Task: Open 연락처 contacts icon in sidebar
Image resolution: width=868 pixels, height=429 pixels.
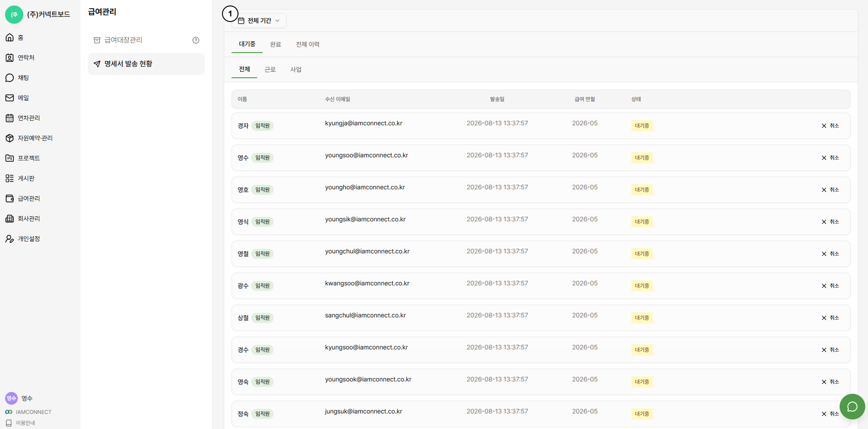Action: click(x=10, y=58)
